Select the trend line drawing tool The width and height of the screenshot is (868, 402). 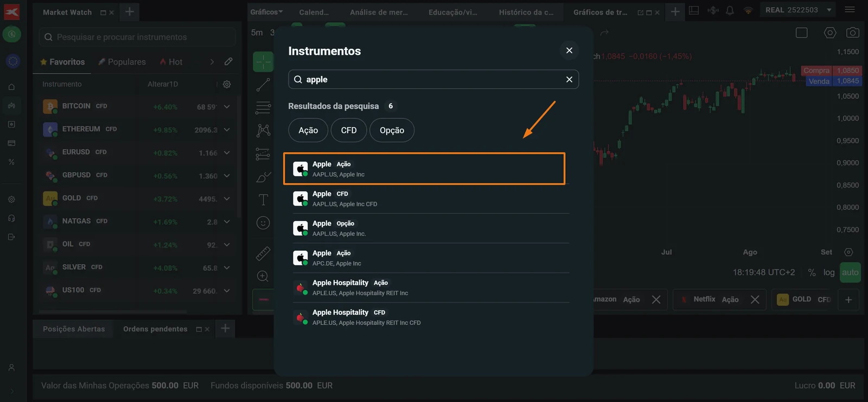tap(263, 85)
